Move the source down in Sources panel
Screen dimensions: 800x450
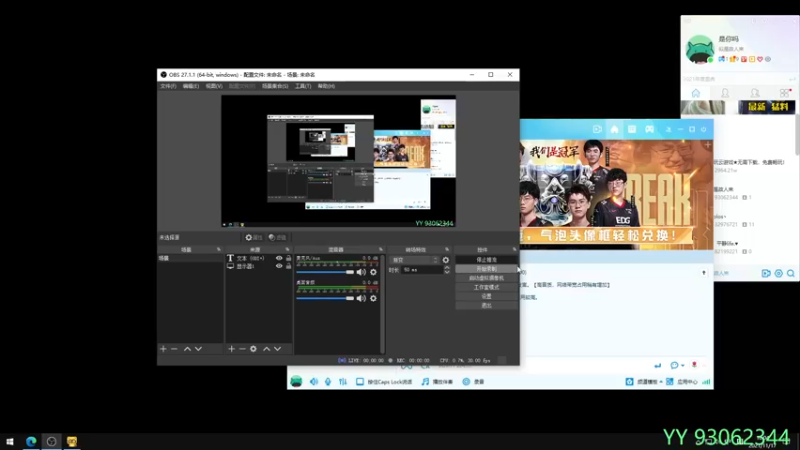pos(278,349)
